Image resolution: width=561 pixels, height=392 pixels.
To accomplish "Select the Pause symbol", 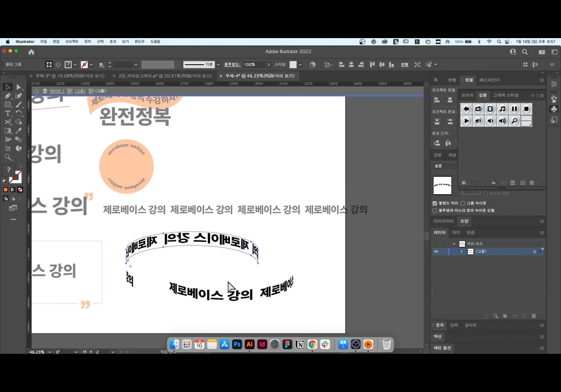I will click(x=515, y=109).
